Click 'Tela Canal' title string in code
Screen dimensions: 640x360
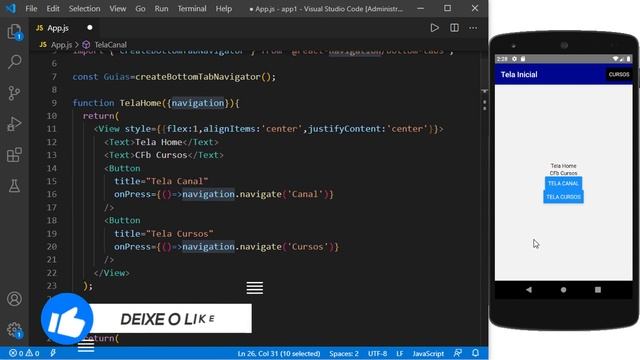tap(177, 181)
